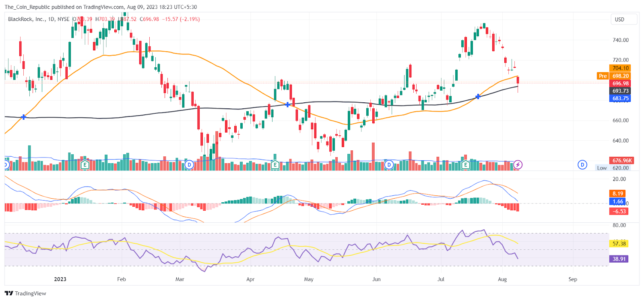
Task: Click the Pre-market label
Action: click(x=603, y=76)
